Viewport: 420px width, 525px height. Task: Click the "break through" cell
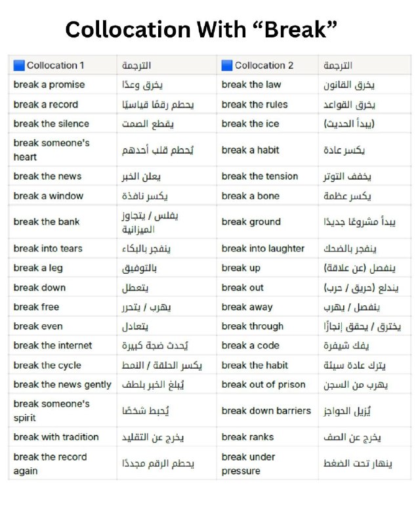point(267,326)
